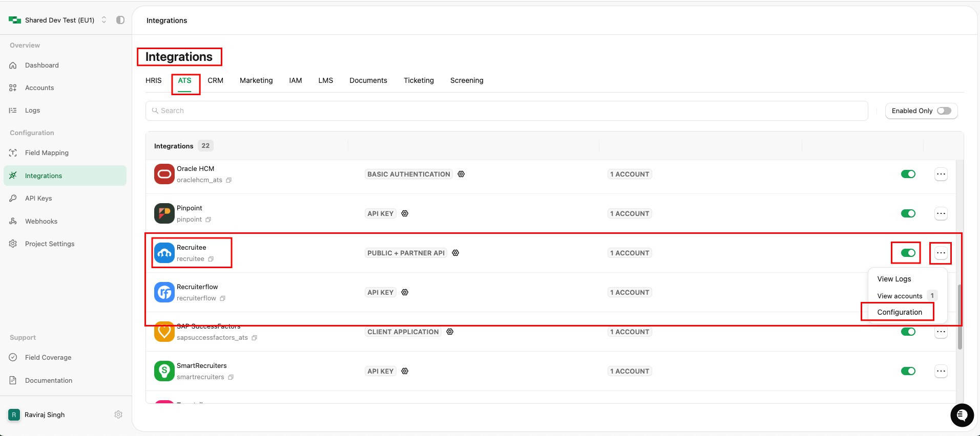Viewport: 980px width, 436px height.
Task: Click 1 ACCOUNT badge for SmartRecruiters
Action: [x=630, y=371]
